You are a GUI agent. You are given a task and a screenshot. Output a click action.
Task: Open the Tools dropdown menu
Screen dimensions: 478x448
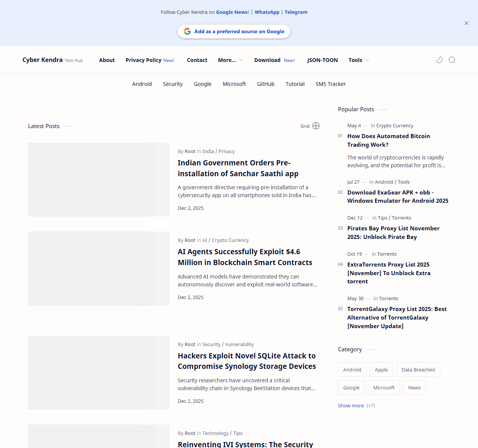[358, 60]
